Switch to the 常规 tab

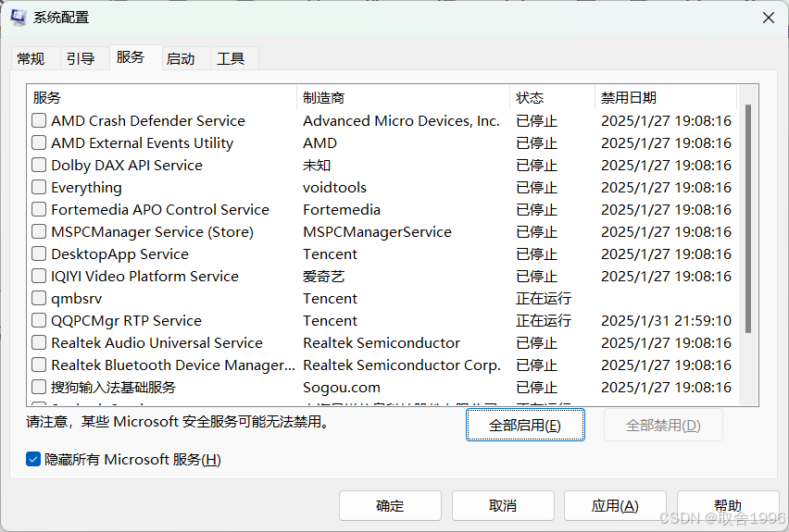pyautogui.click(x=31, y=59)
